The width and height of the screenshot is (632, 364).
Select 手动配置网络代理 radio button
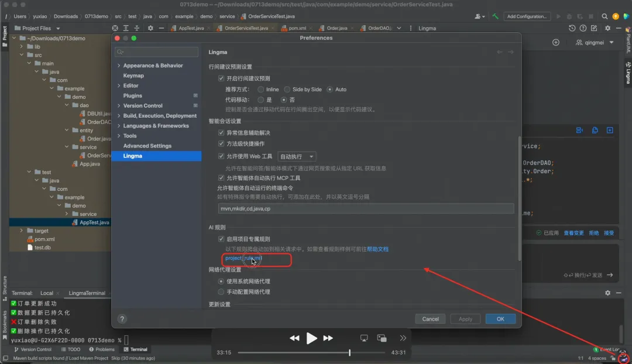(x=221, y=292)
